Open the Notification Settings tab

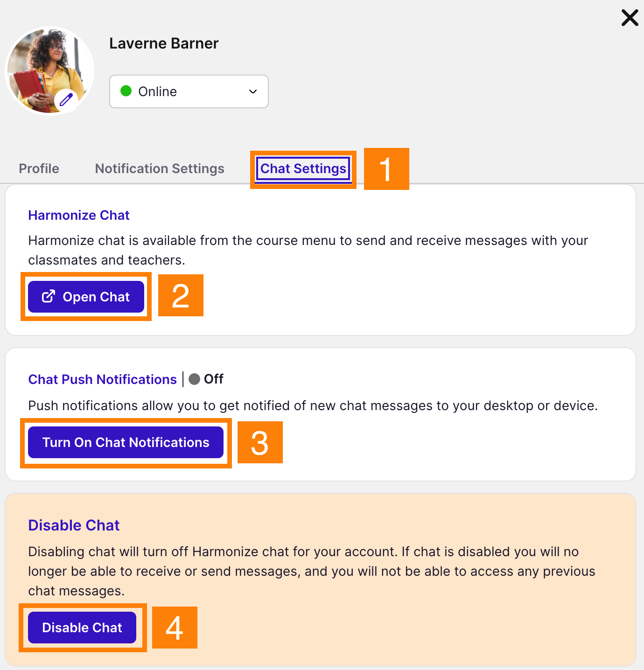(160, 168)
